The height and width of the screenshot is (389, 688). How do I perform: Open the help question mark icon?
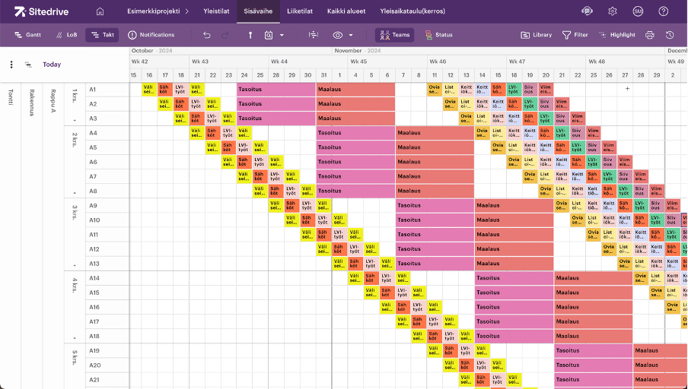(663, 11)
